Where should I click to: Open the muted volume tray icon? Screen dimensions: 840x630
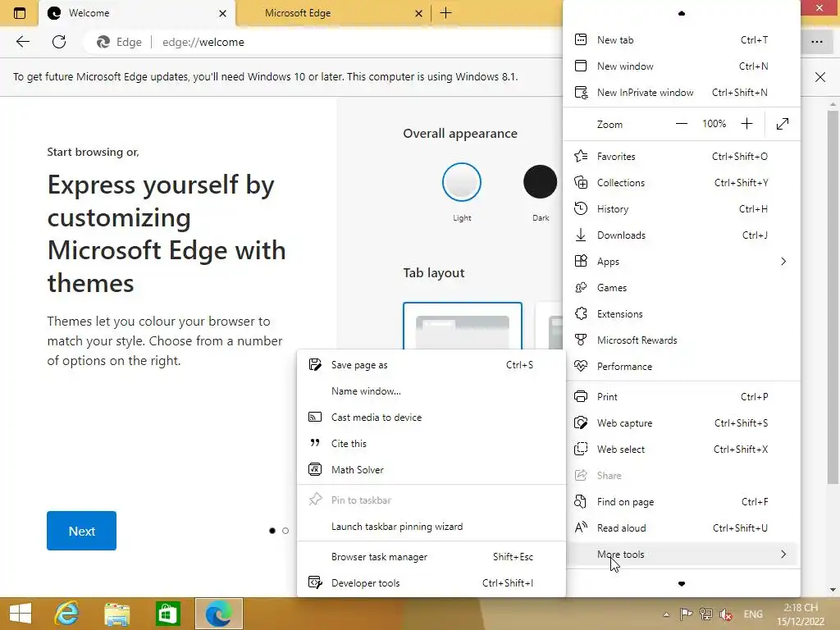click(726, 614)
